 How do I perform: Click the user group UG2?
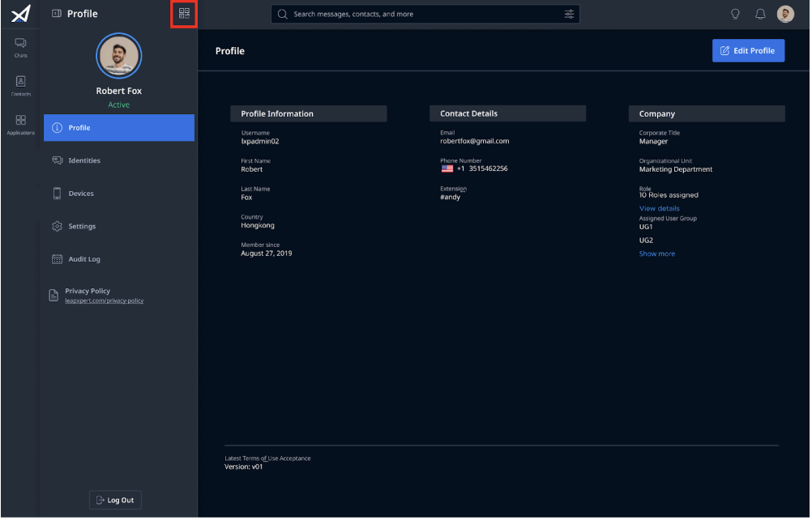click(x=647, y=241)
